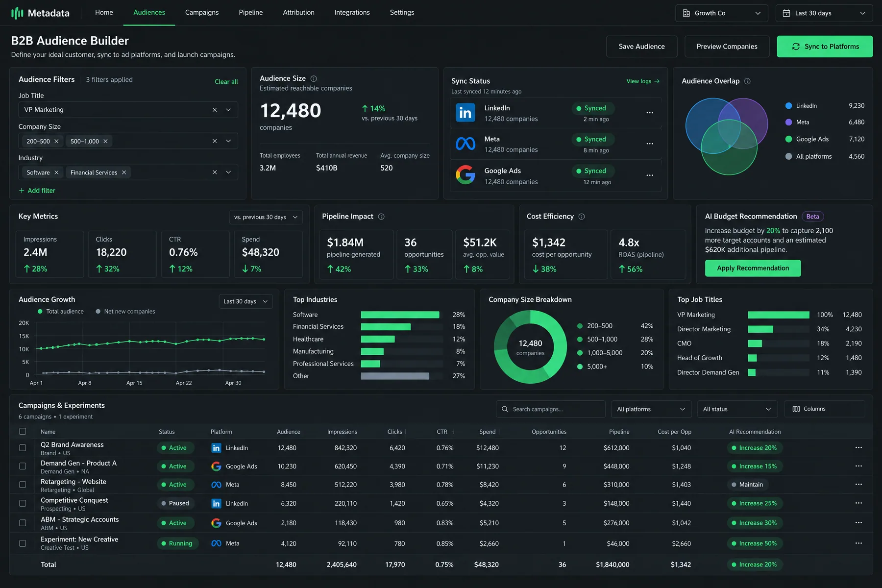Click the Google Ads logo in Sync Status
Viewport: 882px width, 588px height.
point(465,174)
